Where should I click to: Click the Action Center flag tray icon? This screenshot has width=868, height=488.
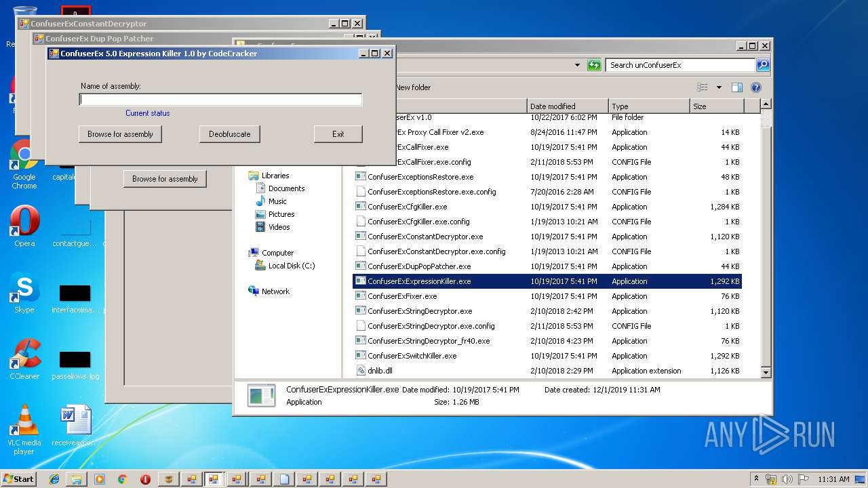tap(802, 479)
